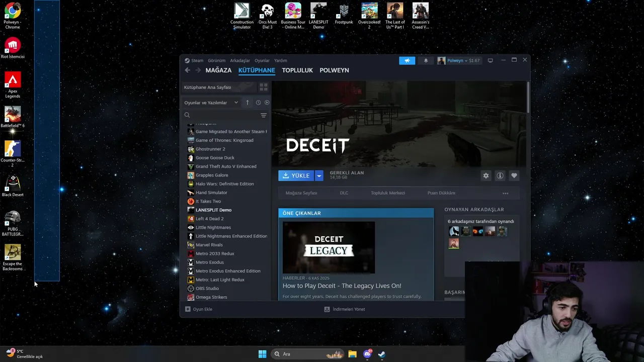The height and width of the screenshot is (362, 644).
Task: Add Deceit to favorites heart icon
Action: 514,175
